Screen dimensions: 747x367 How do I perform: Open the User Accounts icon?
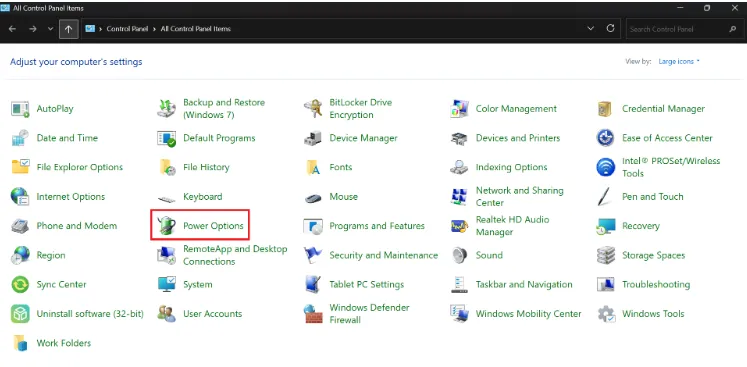click(x=167, y=314)
